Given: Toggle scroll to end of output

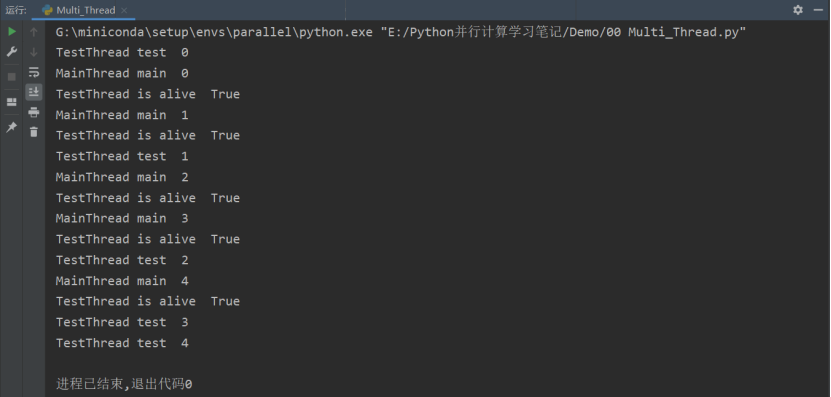Looking at the screenshot, I should 34,92.
